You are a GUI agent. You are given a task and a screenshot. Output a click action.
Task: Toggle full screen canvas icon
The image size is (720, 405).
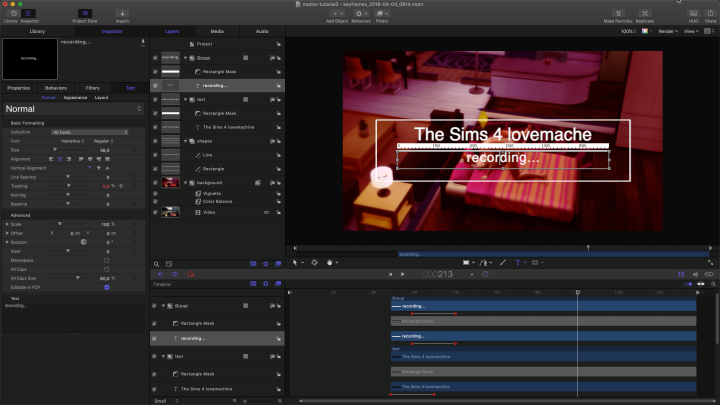(x=711, y=263)
